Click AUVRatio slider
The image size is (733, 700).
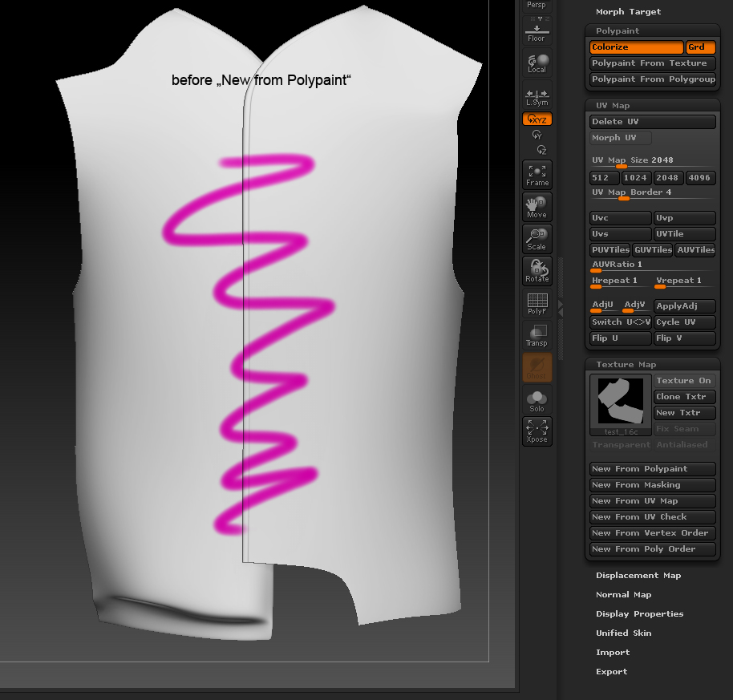(x=653, y=265)
